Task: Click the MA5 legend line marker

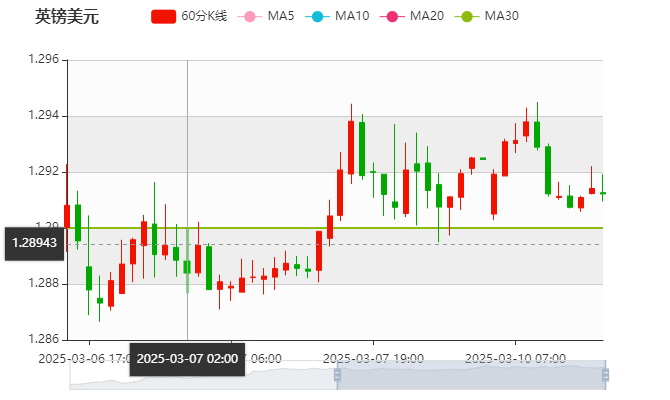Action: click(249, 16)
